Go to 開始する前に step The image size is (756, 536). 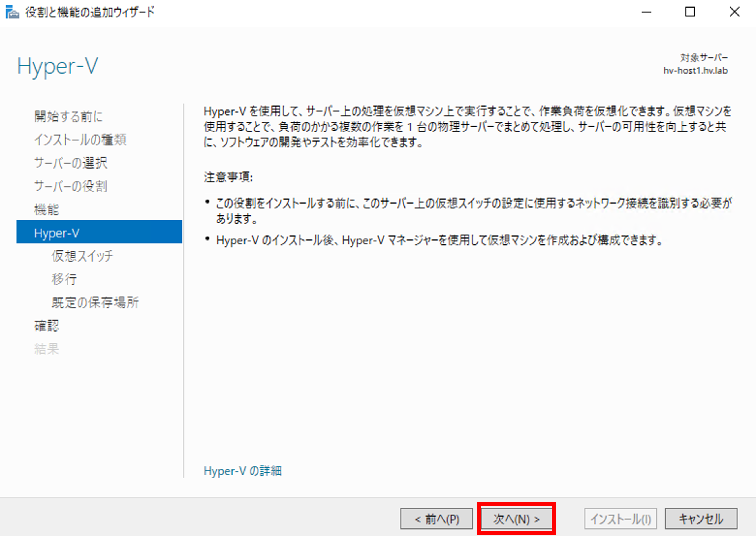click(68, 116)
